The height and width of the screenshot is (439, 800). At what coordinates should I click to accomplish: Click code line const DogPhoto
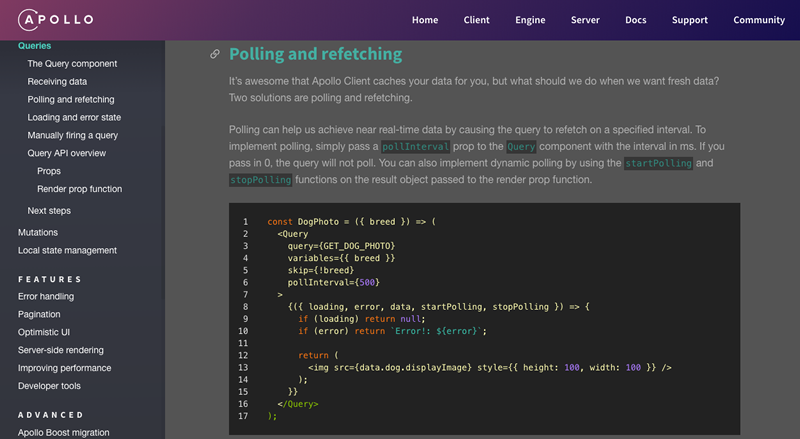tap(352, 222)
